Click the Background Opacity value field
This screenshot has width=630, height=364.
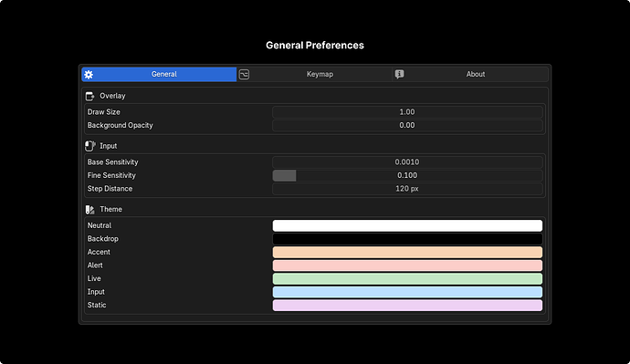(407, 125)
